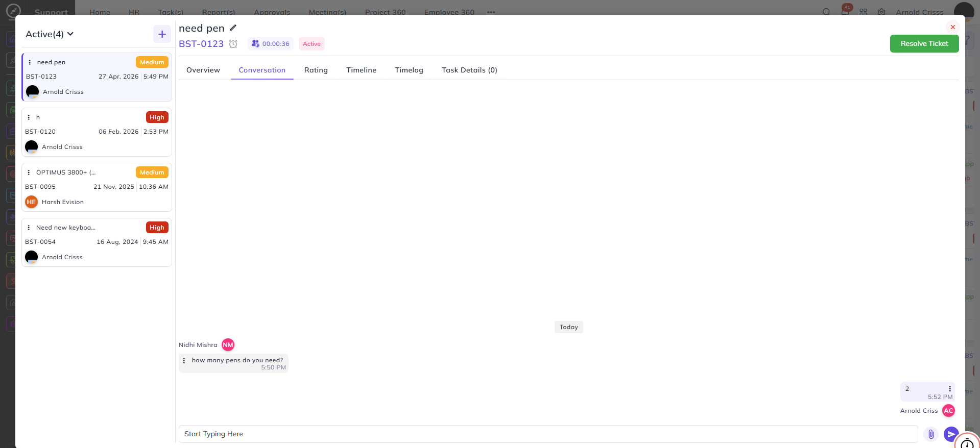Click the High priority badge on h ticket
This screenshot has width=980, height=448.
(157, 117)
